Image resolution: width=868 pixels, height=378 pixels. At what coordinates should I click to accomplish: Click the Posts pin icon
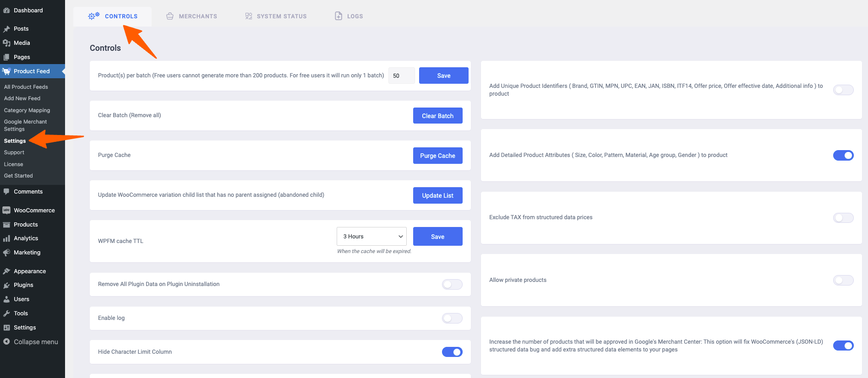tap(6, 29)
